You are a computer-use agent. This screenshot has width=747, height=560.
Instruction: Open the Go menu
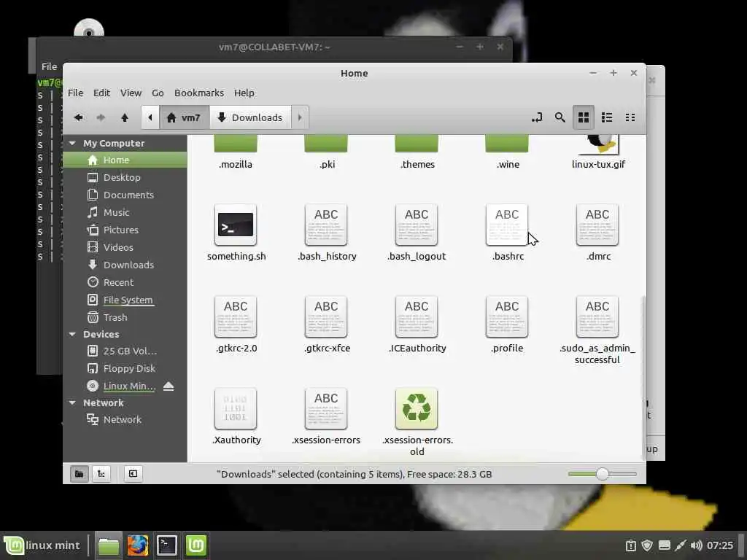point(158,93)
